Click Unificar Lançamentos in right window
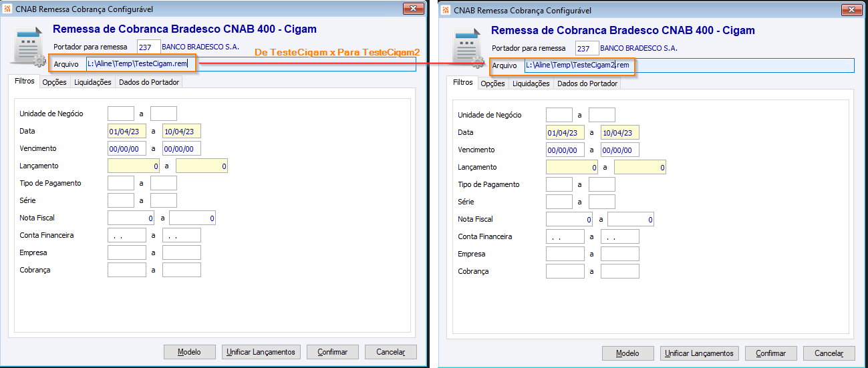The width and height of the screenshot is (868, 368). tap(700, 353)
